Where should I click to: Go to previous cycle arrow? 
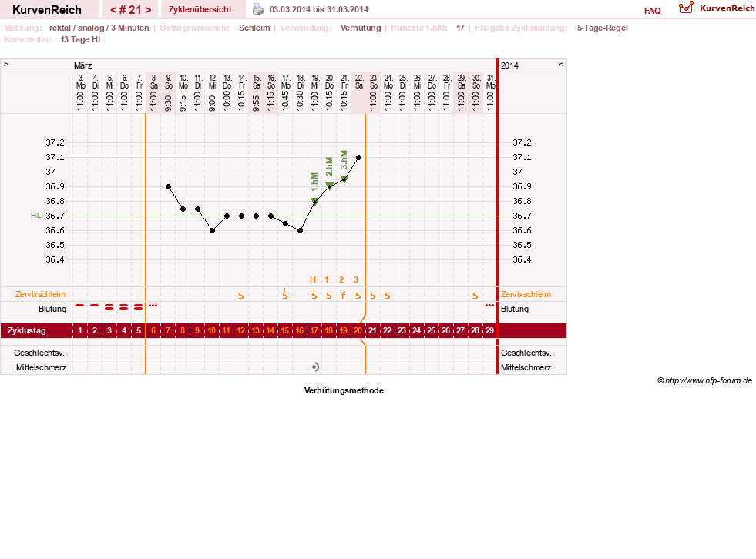[x=113, y=10]
